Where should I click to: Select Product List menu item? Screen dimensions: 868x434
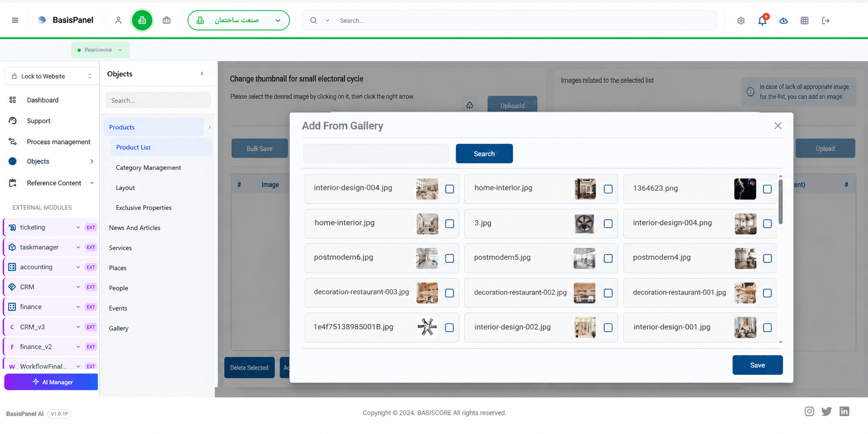click(x=161, y=147)
